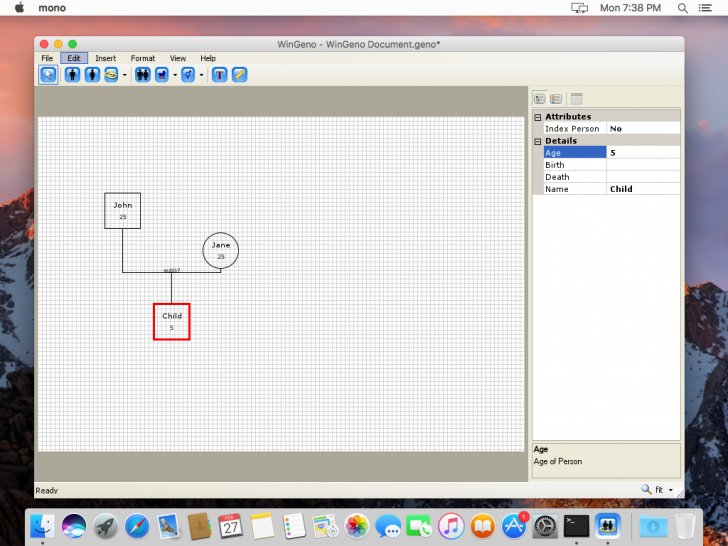Switch property grid to categorized view
This screenshot has height=546, width=728.
pyautogui.click(x=540, y=99)
